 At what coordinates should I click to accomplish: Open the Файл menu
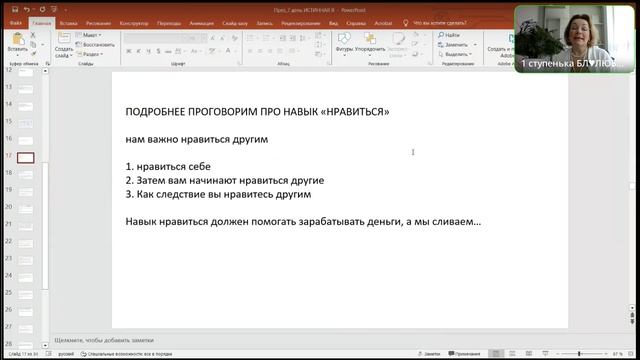coord(16,23)
